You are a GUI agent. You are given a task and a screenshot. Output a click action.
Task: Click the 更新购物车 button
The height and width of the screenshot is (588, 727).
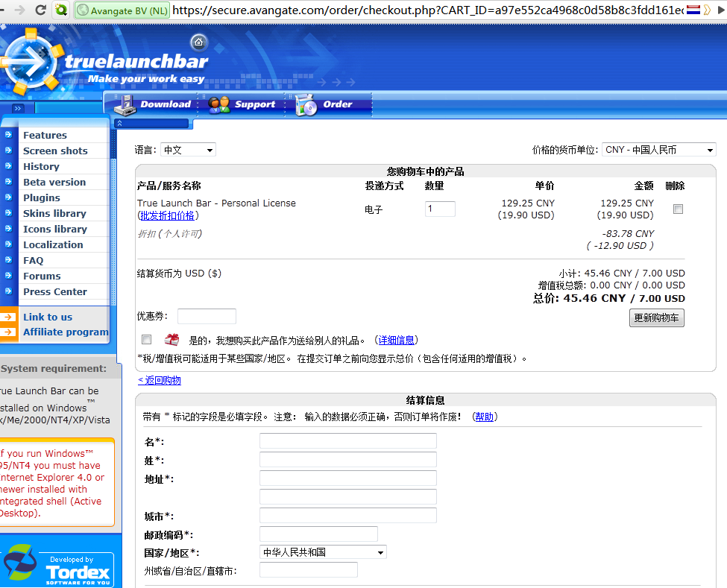click(x=656, y=318)
